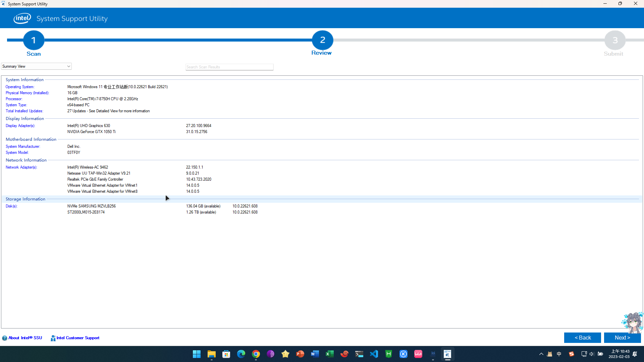Open Visual Studio Code from taskbar
Screen dimensions: 644x362
pyautogui.click(x=374, y=354)
